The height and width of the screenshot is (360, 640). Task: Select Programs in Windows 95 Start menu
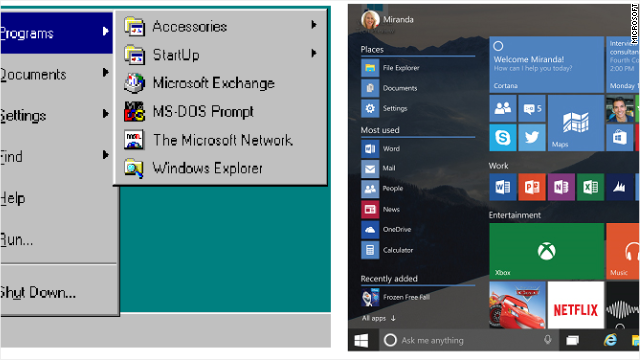click(56, 33)
